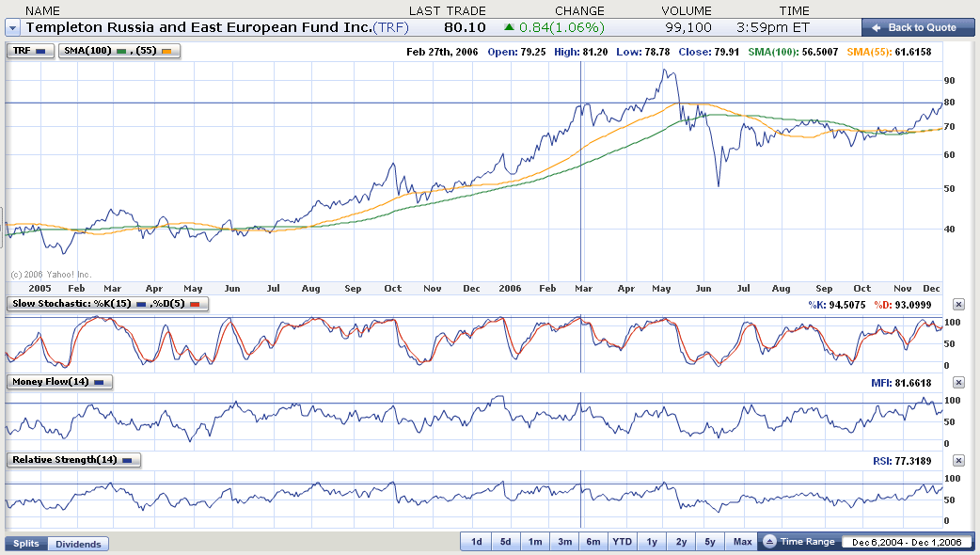
Task: Click the orange SMA(55) color swatch
Action: (166, 51)
